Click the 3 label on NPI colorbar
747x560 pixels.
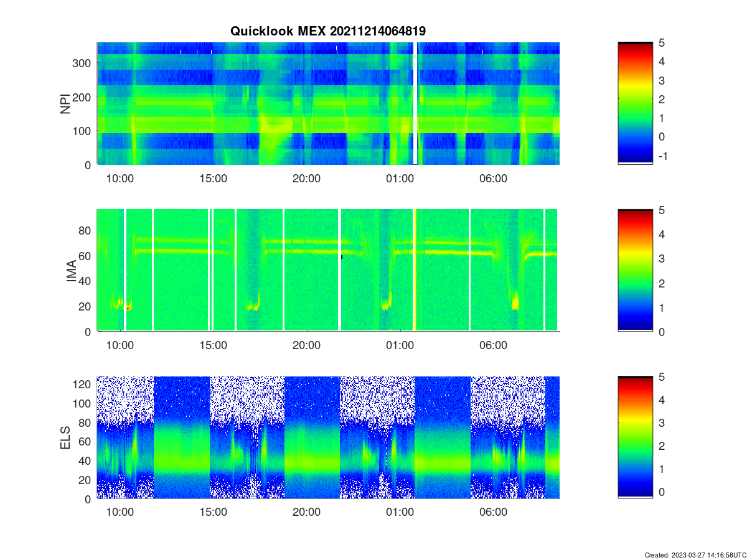coord(662,80)
